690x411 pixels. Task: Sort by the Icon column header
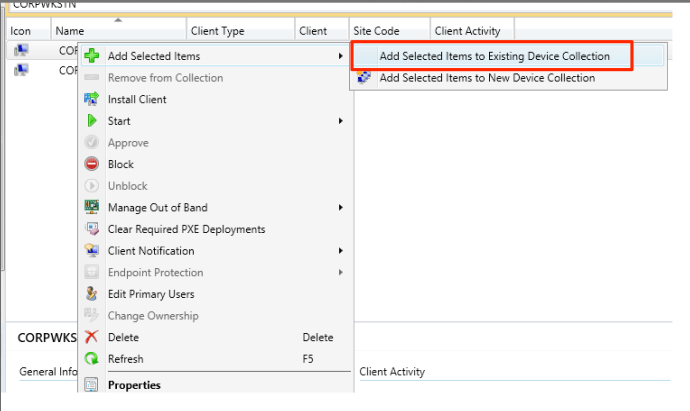[x=29, y=31]
